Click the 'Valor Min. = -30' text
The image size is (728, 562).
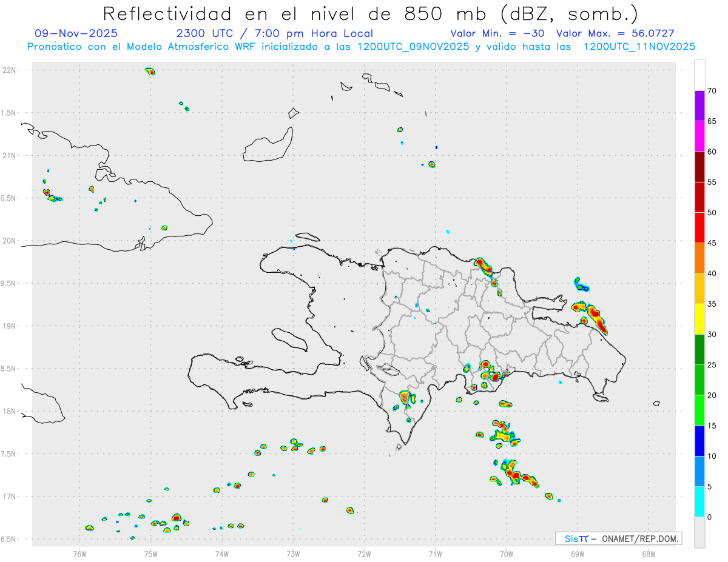coord(497,33)
